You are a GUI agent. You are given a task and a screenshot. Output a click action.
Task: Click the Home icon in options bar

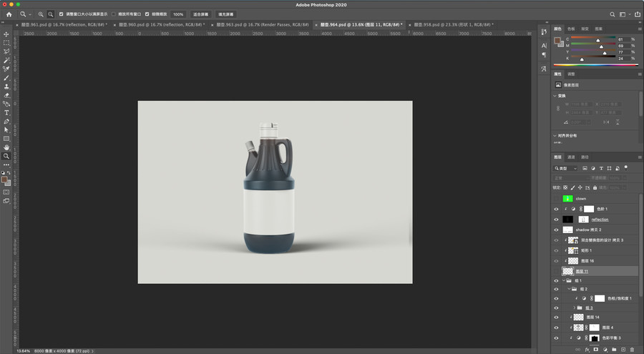click(x=9, y=14)
